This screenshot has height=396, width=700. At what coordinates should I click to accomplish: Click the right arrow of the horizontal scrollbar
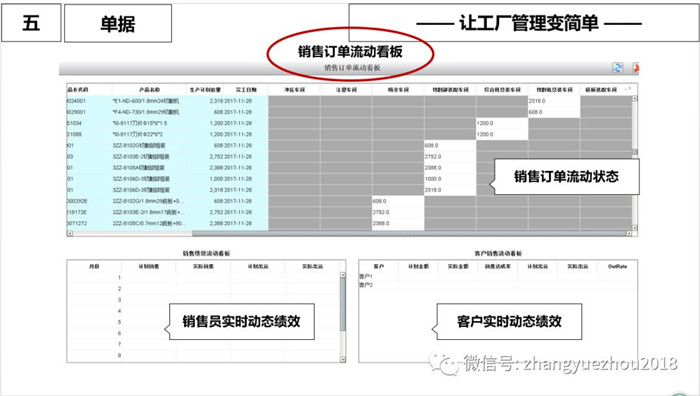click(629, 233)
